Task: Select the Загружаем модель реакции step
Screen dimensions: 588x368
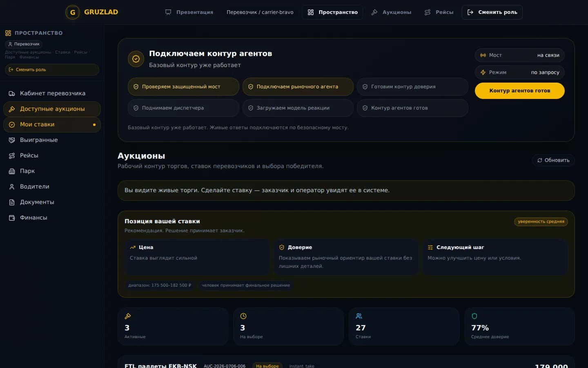Action: (298, 108)
